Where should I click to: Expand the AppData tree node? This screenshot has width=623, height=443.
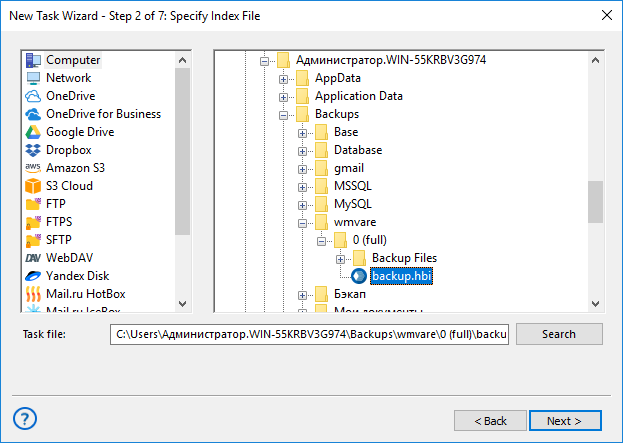point(283,79)
